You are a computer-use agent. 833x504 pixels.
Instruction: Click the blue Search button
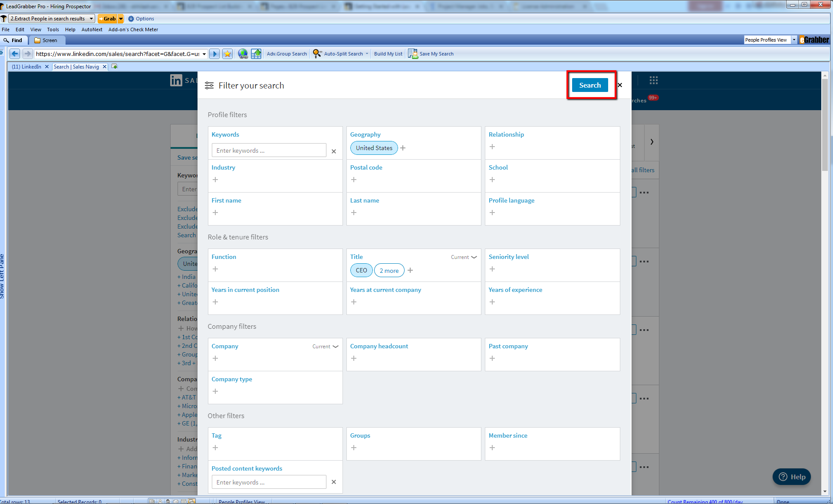[x=590, y=85]
